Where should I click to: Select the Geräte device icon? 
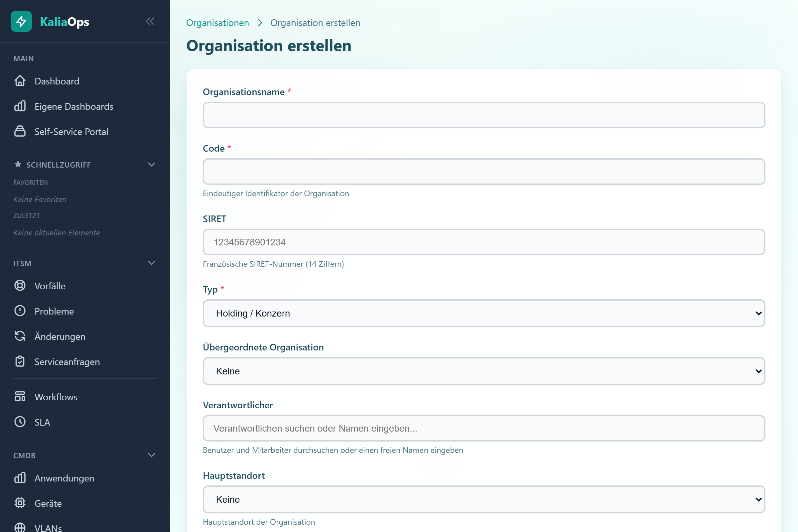click(x=20, y=503)
